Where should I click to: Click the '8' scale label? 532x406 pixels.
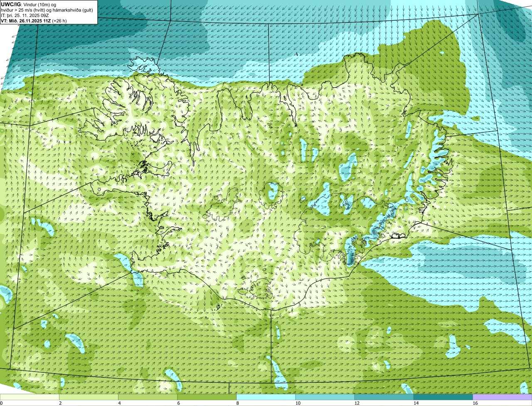[x=237, y=403]
